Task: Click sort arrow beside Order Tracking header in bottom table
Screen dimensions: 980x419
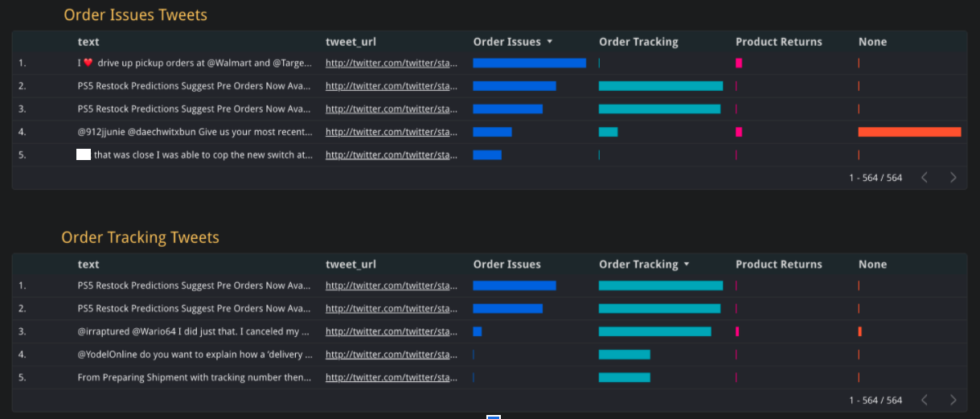Action: [x=687, y=265]
